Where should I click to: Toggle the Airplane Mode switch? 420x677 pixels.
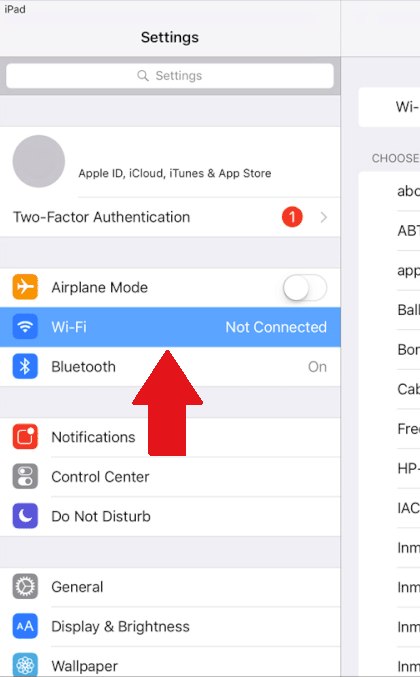tap(305, 287)
